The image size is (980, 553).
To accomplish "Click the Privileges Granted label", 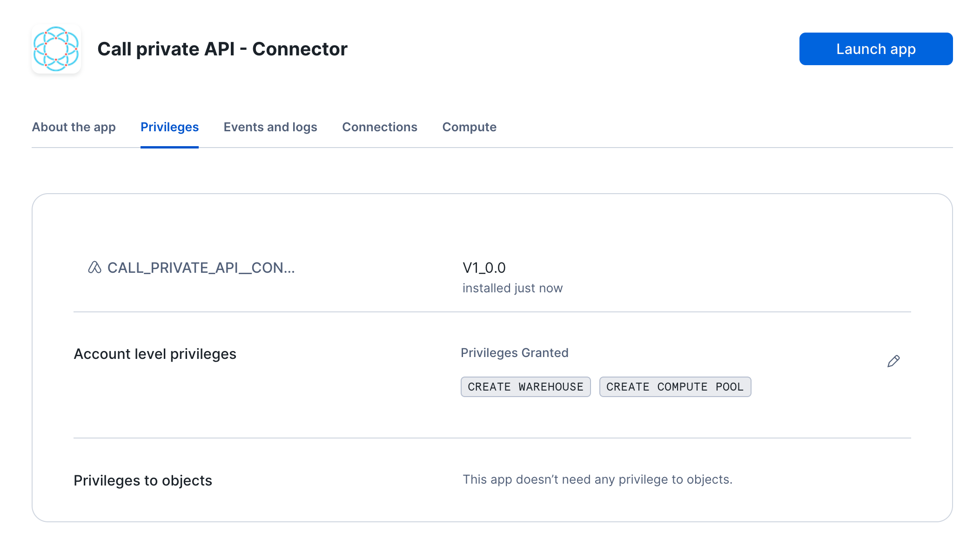I will pyautogui.click(x=514, y=353).
